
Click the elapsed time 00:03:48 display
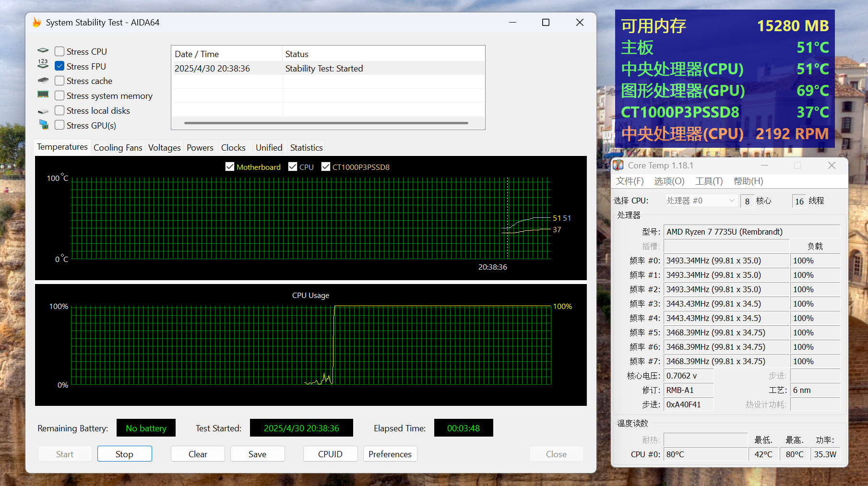tap(464, 428)
